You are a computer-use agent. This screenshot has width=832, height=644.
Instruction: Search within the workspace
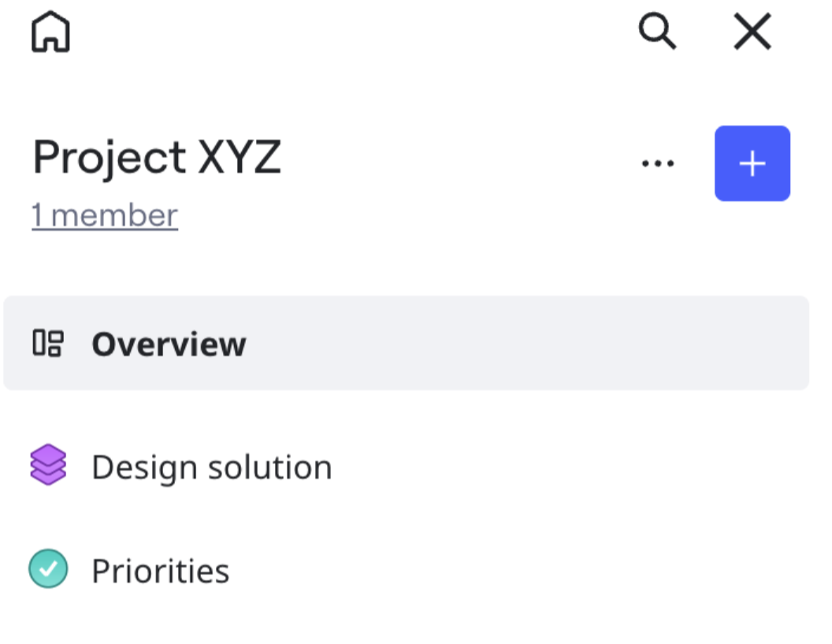coord(657,33)
